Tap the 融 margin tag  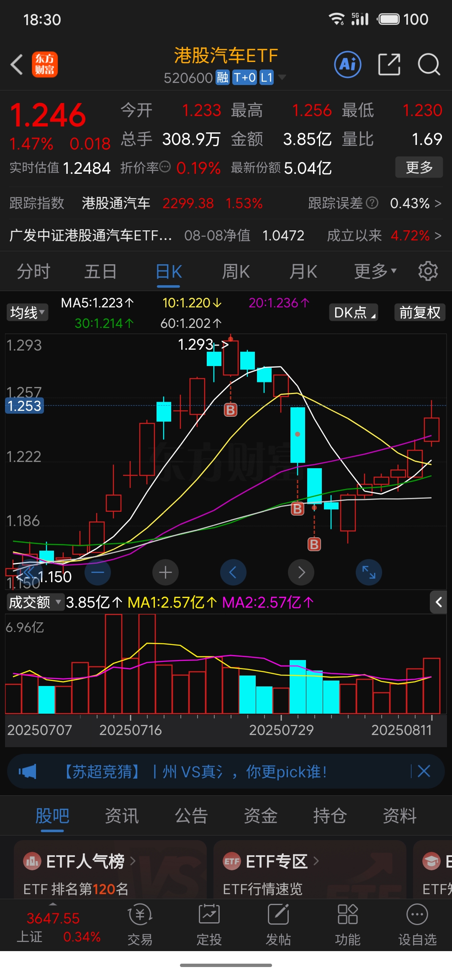point(222,77)
